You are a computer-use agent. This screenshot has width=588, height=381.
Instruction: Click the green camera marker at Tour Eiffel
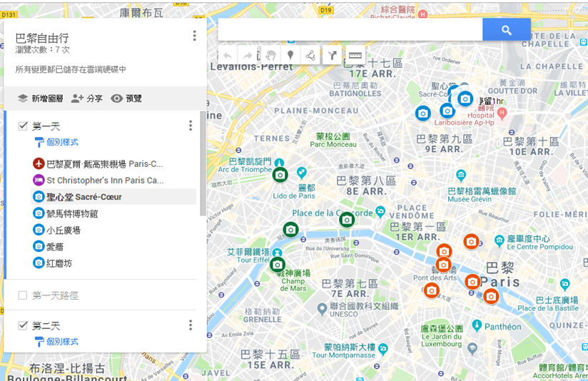278,265
